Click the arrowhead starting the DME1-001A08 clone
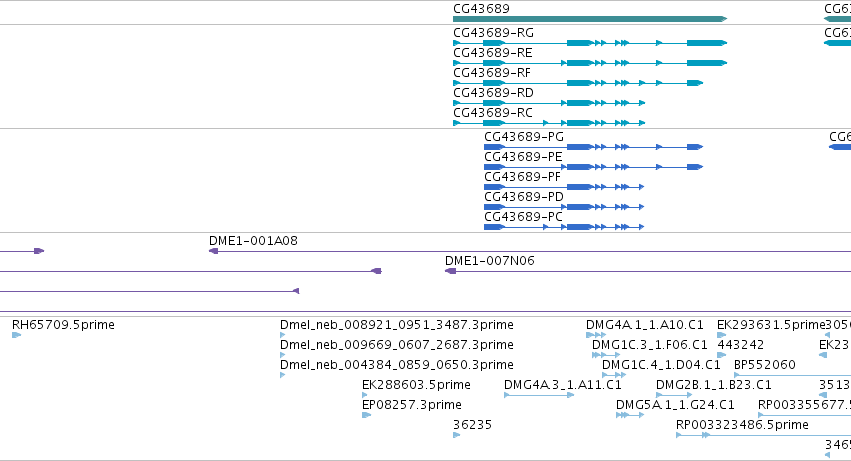 [x=213, y=251]
